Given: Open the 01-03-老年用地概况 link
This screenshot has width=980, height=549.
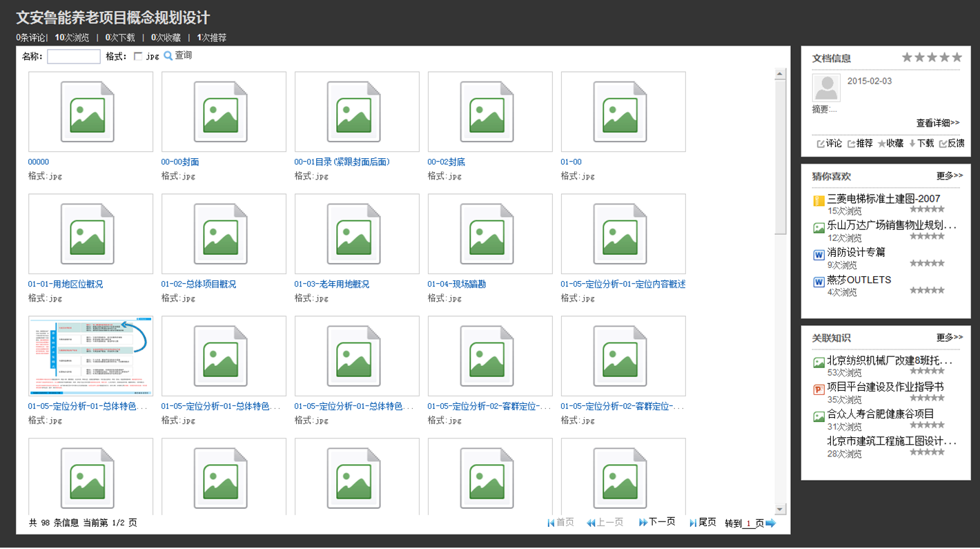Looking at the screenshot, I should pyautogui.click(x=332, y=285).
